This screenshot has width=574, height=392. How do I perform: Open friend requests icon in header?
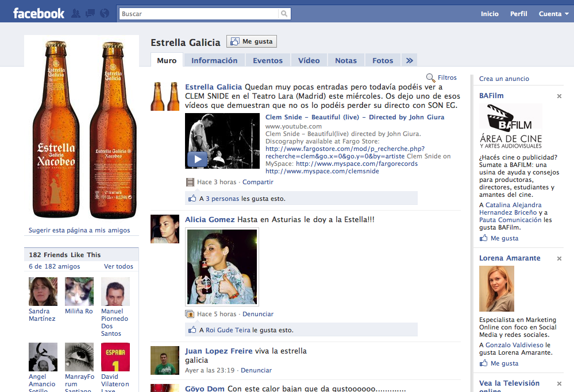pyautogui.click(x=76, y=14)
